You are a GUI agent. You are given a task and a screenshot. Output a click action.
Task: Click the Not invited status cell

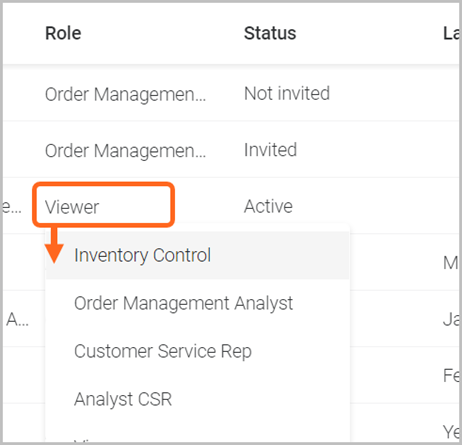pyautogui.click(x=287, y=93)
